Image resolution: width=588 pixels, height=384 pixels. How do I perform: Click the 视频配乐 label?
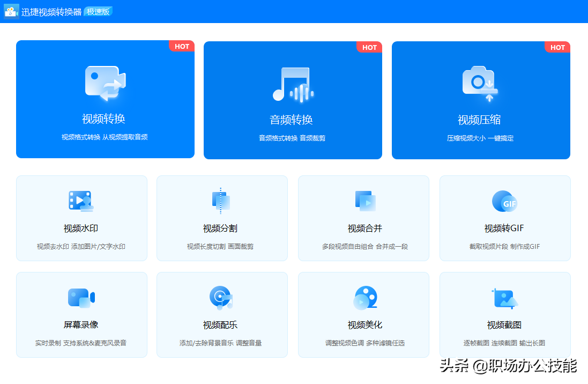click(x=220, y=324)
